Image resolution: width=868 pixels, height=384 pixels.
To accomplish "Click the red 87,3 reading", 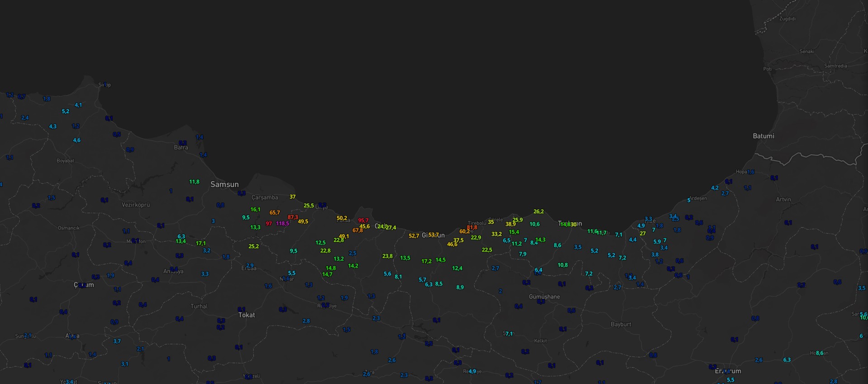I will [293, 217].
